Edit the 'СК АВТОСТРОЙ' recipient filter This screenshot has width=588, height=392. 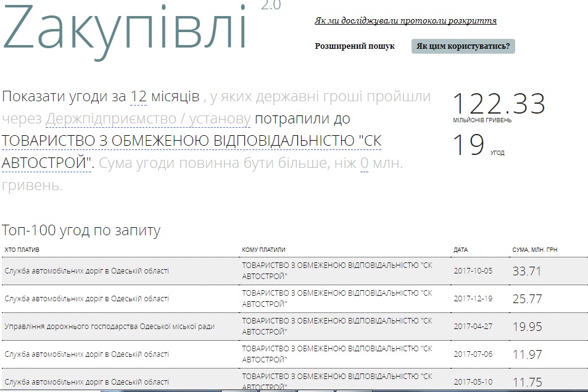pos(191,152)
